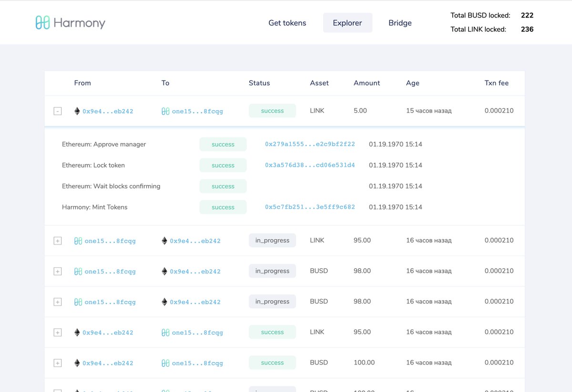Click the From column header
Image resolution: width=572 pixels, height=392 pixels.
[x=82, y=83]
